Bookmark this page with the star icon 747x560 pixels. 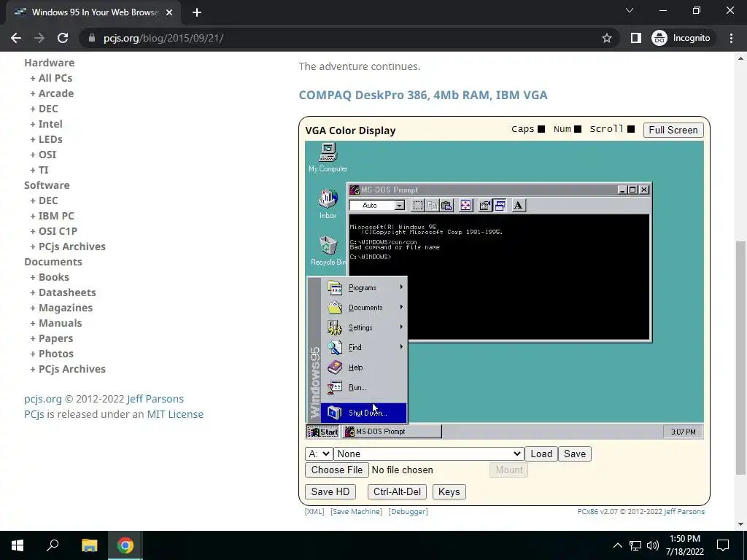pyautogui.click(x=606, y=38)
